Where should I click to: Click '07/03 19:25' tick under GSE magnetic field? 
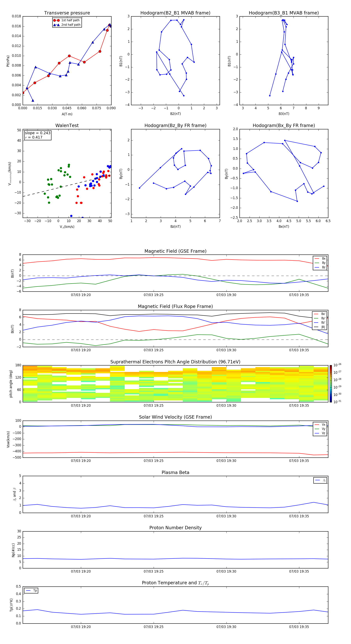153,295
